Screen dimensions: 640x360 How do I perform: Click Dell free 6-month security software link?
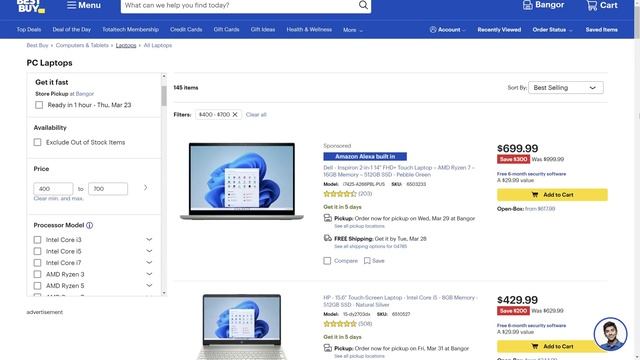coord(531,174)
